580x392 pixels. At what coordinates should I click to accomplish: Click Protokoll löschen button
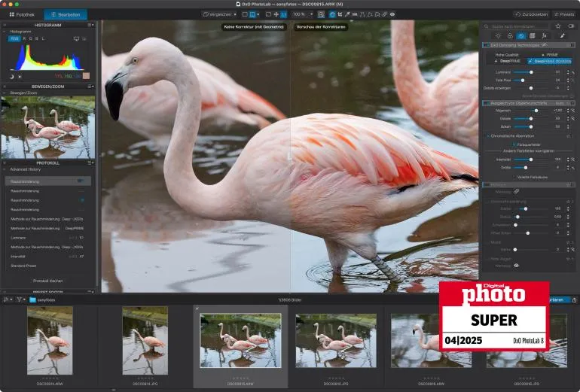[47, 281]
